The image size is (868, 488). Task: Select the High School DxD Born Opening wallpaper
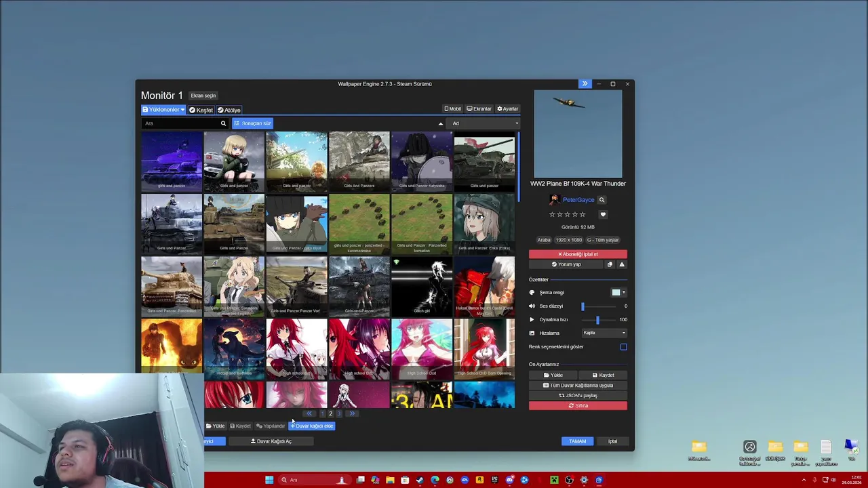click(484, 349)
